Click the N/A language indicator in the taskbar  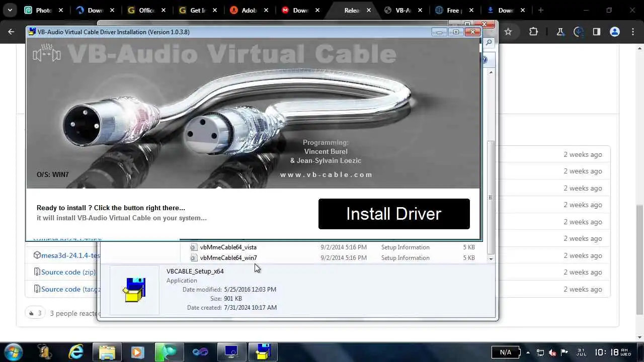pyautogui.click(x=505, y=352)
